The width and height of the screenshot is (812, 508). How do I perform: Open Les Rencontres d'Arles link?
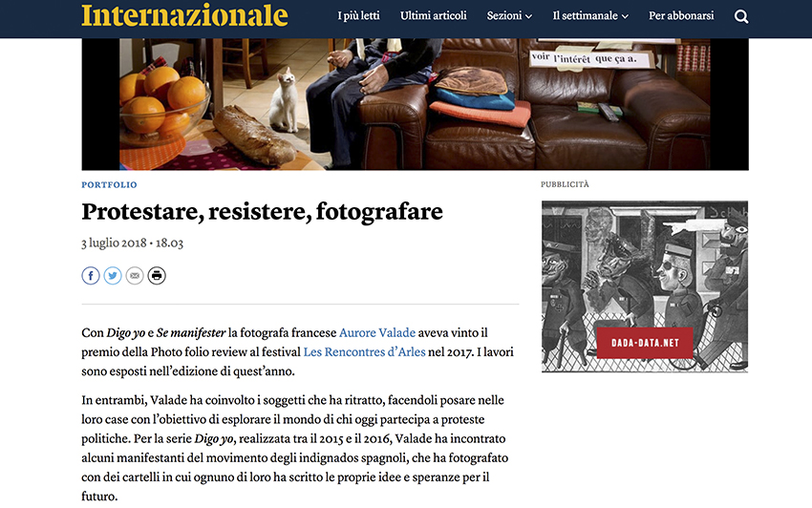[x=364, y=352]
